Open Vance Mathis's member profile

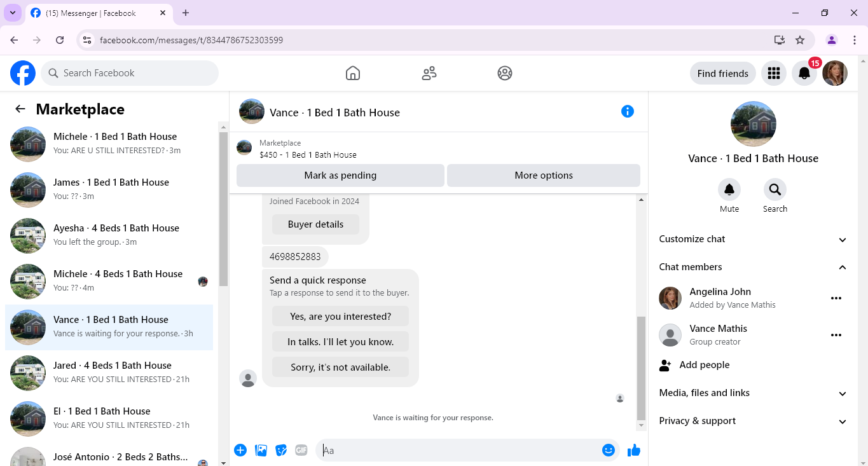pyautogui.click(x=719, y=329)
